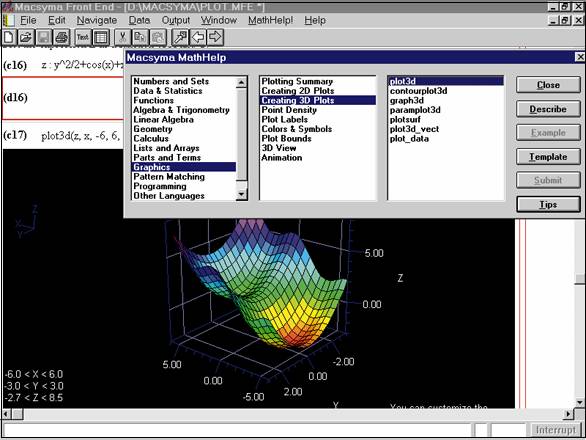Click the pointer/inspect toolbar icon

point(180,37)
